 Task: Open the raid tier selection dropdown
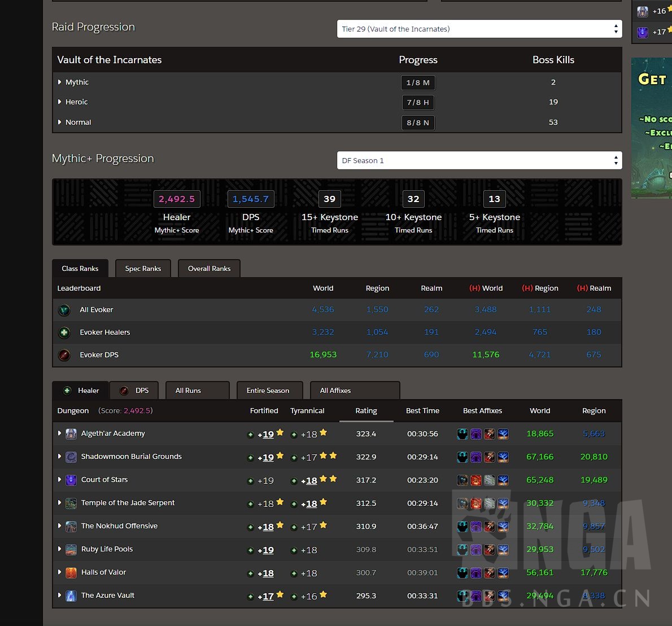coord(479,29)
